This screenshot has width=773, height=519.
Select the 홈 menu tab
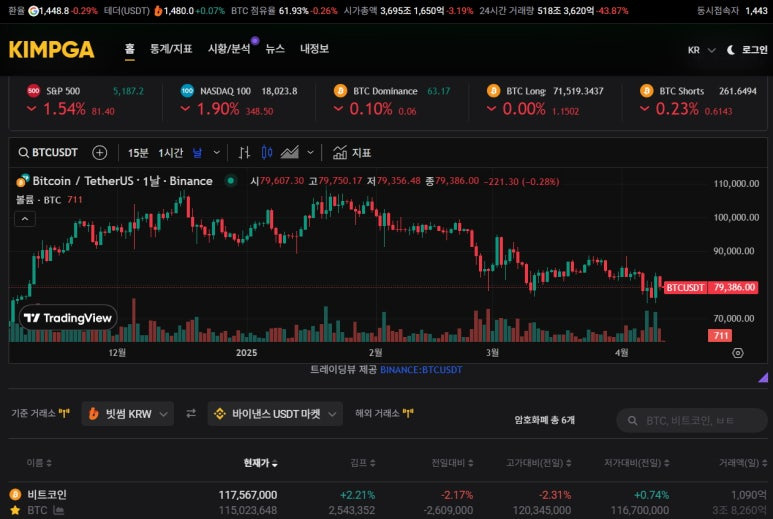click(129, 49)
